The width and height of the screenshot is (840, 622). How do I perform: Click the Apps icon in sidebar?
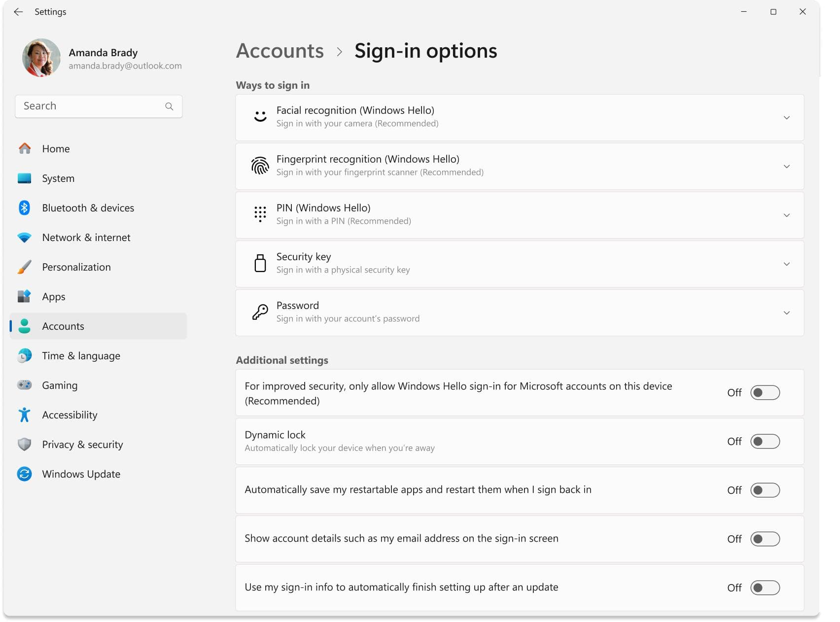tap(25, 296)
